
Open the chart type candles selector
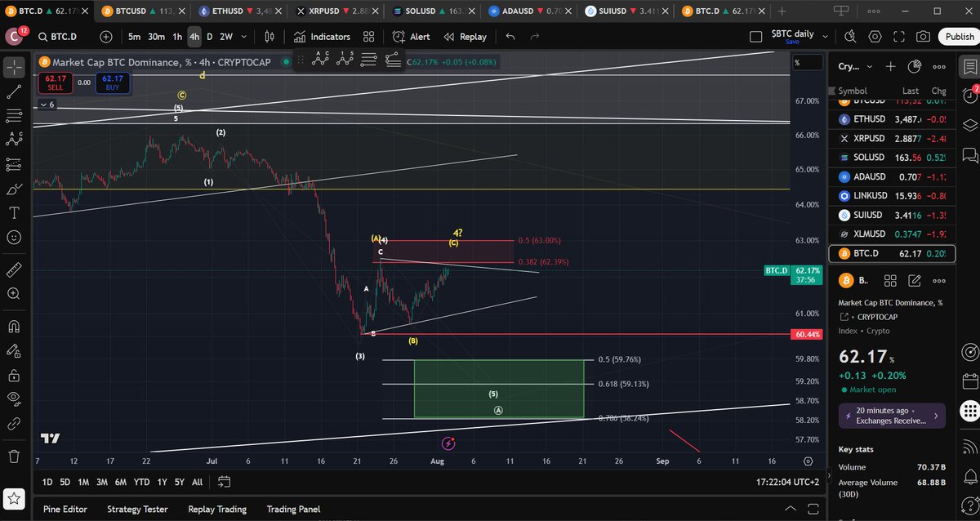pos(269,37)
